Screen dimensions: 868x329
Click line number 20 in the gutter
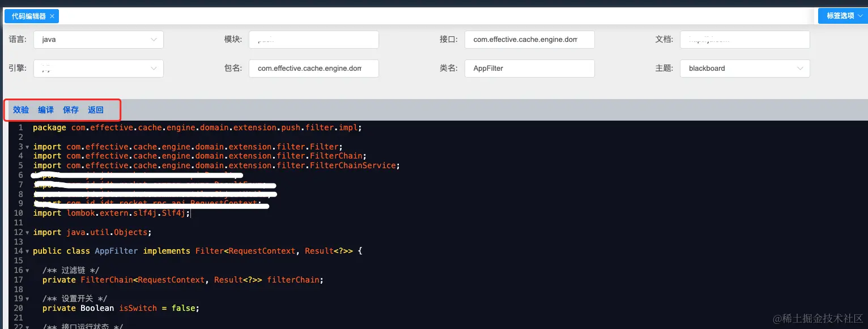tap(19, 308)
